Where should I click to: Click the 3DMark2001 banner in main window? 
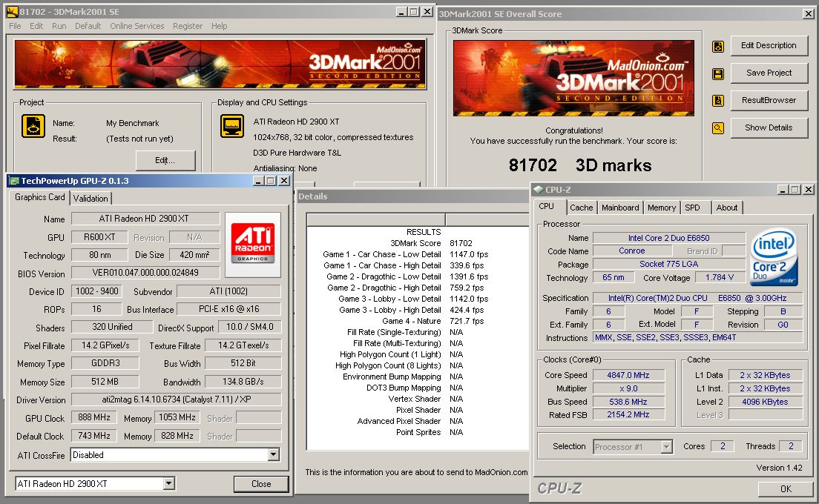[220, 64]
